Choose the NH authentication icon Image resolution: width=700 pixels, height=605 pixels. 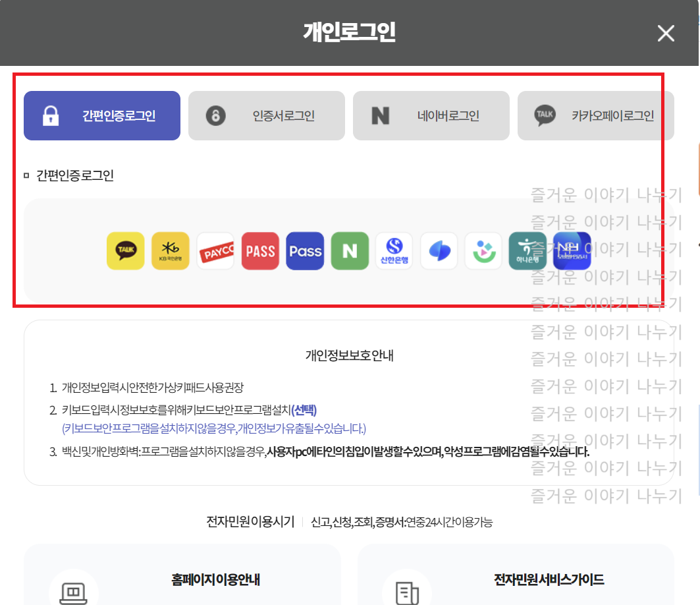pyautogui.click(x=572, y=250)
